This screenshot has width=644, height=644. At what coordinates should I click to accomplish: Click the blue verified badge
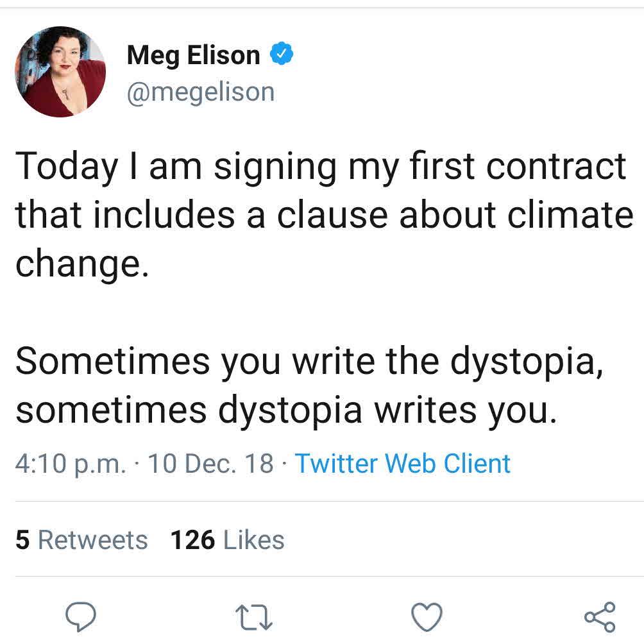click(x=281, y=55)
